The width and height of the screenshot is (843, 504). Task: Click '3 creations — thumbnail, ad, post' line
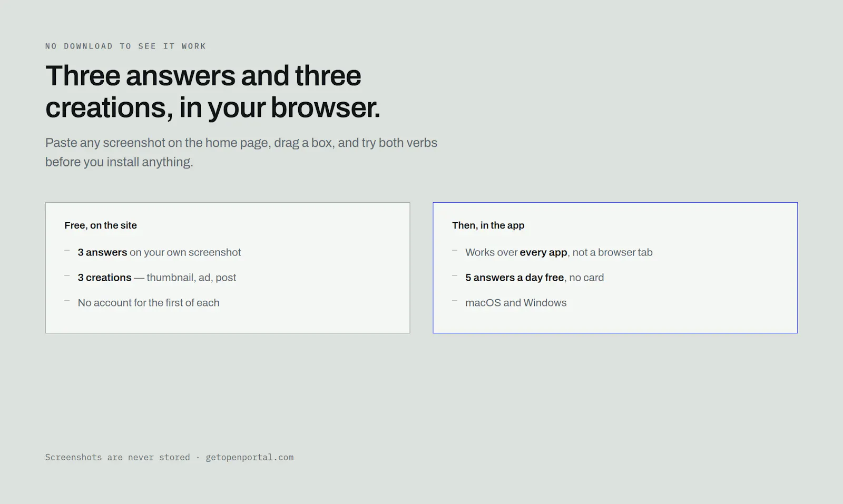point(157,278)
